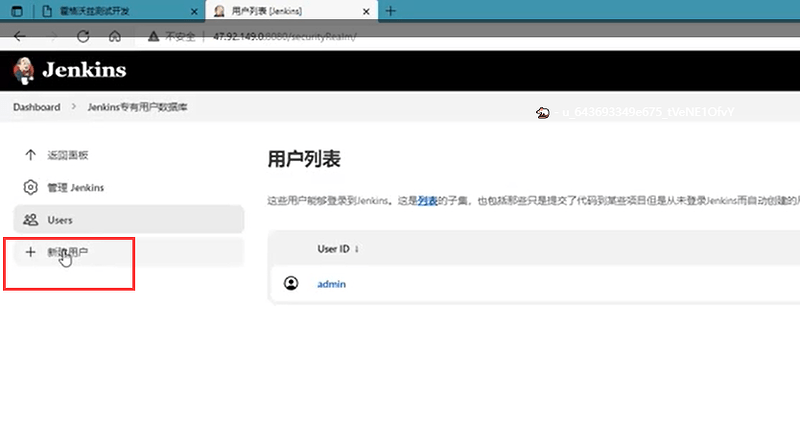800x423 pixels.
Task: Open 新建用户 to create a user
Action: click(129, 252)
